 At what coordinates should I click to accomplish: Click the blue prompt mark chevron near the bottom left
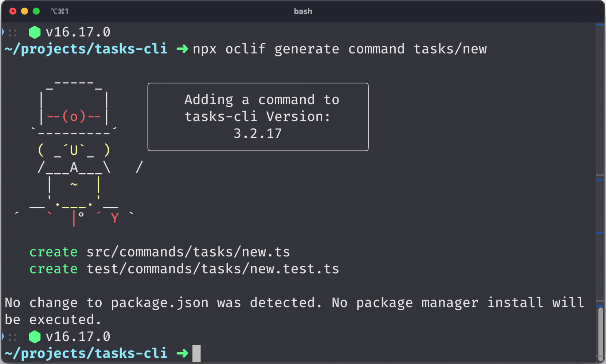pos(3,336)
